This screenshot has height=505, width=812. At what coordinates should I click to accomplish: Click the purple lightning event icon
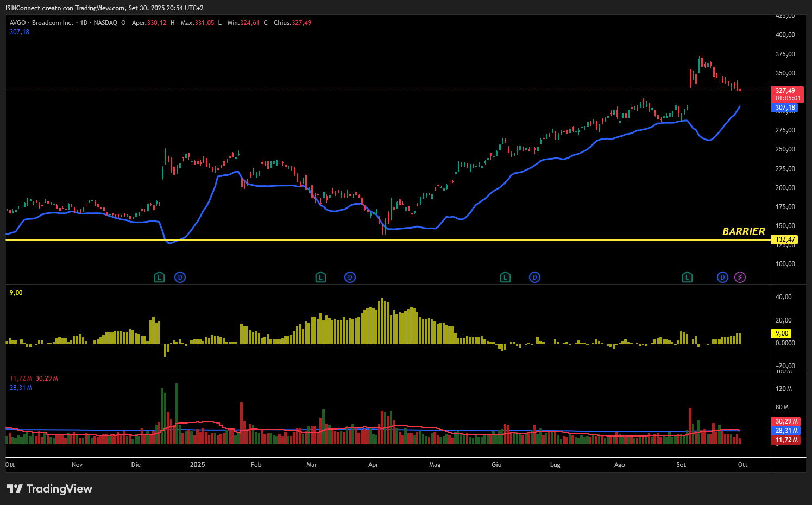pos(740,277)
